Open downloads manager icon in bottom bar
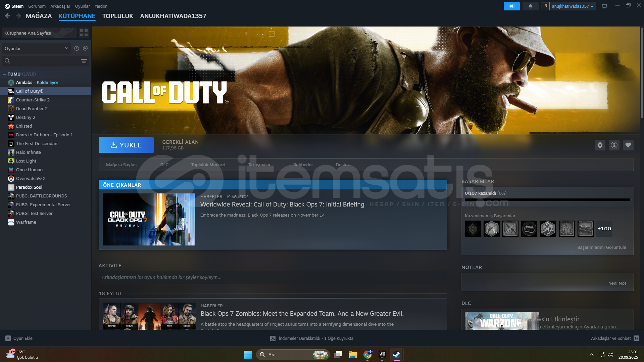Viewport: 644px width, 362px height. tap(273, 338)
